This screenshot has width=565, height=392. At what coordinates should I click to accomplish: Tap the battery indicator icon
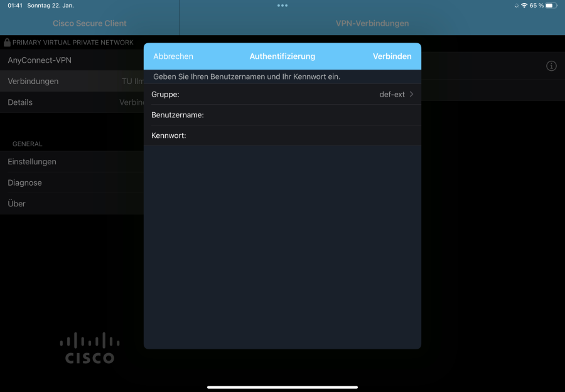pos(551,6)
